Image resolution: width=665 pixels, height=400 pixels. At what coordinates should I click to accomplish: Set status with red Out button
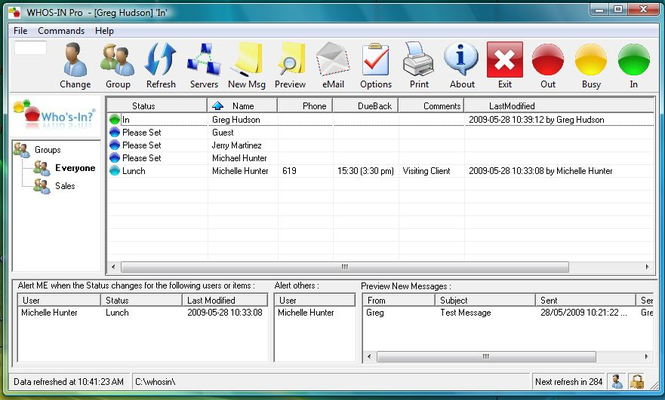coord(548,63)
